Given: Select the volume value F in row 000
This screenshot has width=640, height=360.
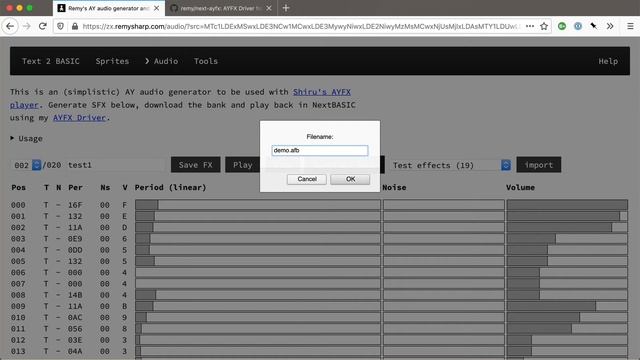Looking at the screenshot, I should point(124,205).
